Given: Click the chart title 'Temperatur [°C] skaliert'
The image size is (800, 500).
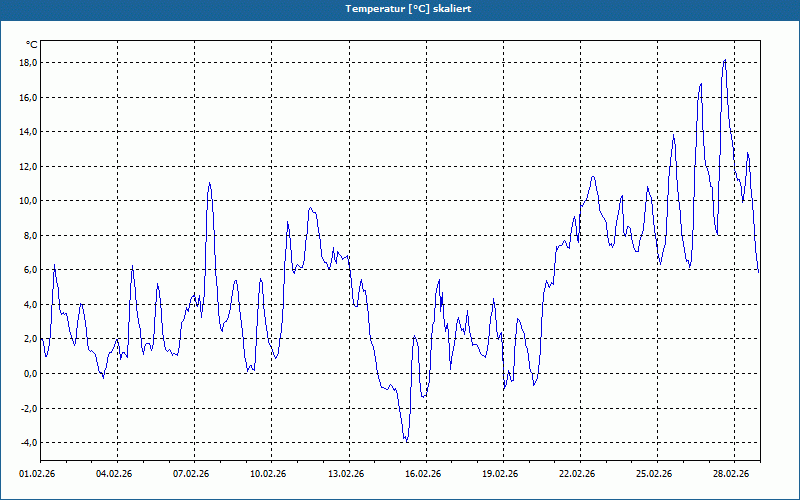Looking at the screenshot, I should click(x=408, y=9).
